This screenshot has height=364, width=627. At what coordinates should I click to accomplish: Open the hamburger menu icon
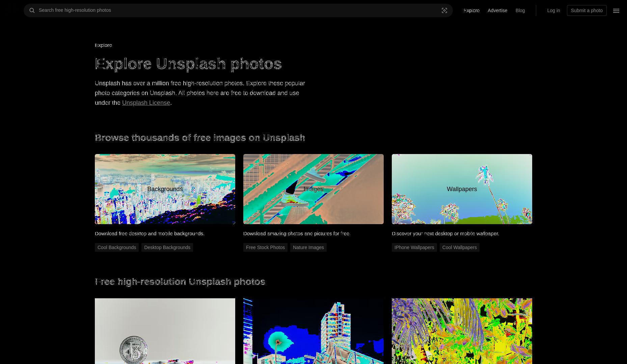tap(616, 11)
